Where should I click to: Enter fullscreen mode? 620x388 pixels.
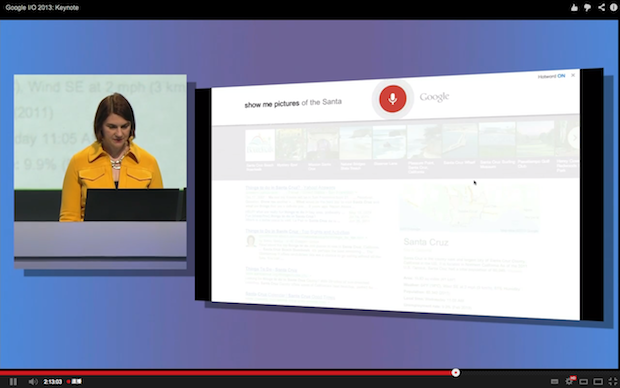tap(612, 381)
